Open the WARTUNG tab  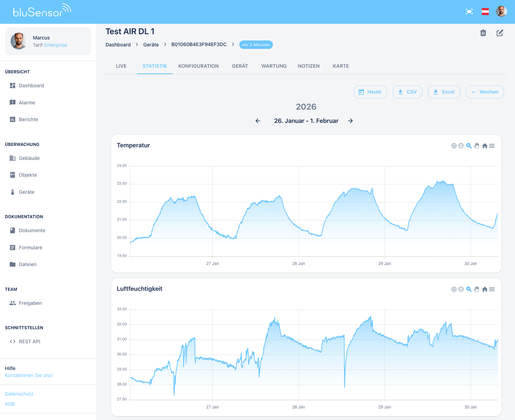274,66
